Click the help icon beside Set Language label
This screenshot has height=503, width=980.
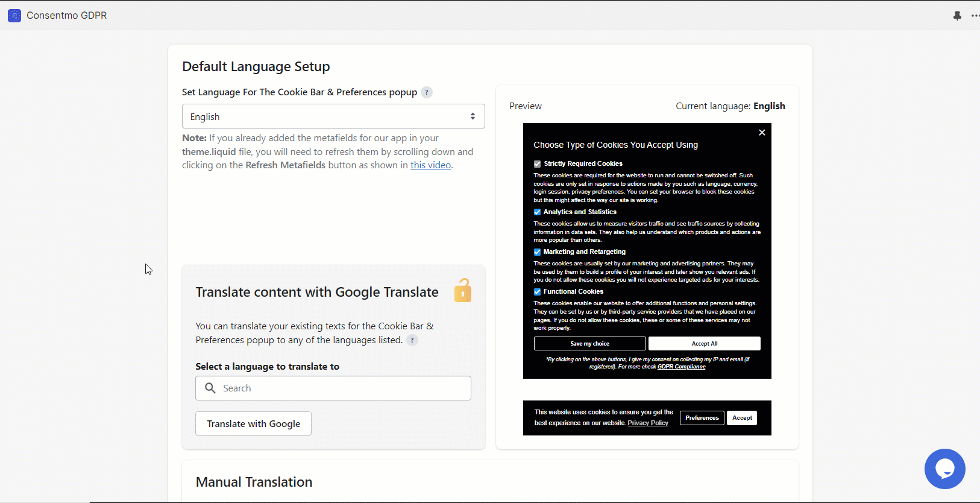coord(427,92)
